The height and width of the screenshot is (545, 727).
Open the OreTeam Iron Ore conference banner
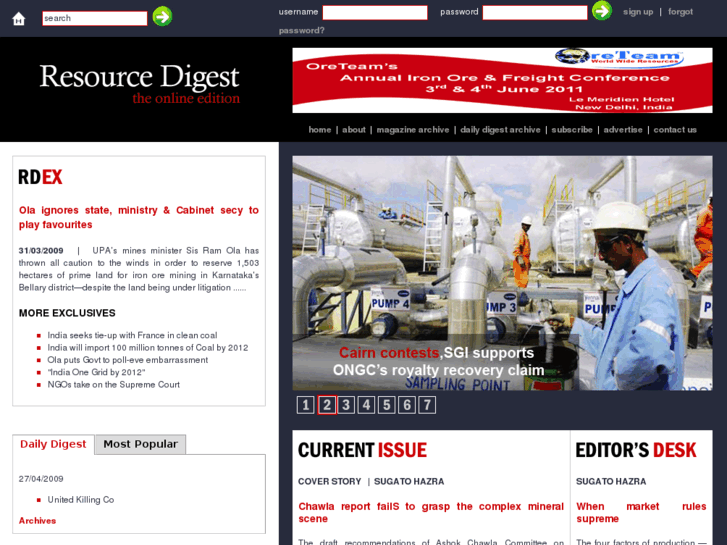pos(502,80)
